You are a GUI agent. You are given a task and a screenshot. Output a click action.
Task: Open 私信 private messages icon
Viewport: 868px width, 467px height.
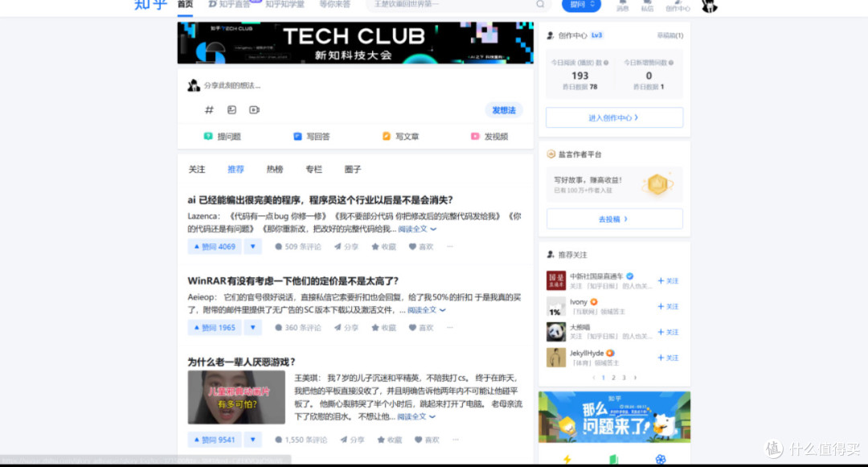click(647, 6)
